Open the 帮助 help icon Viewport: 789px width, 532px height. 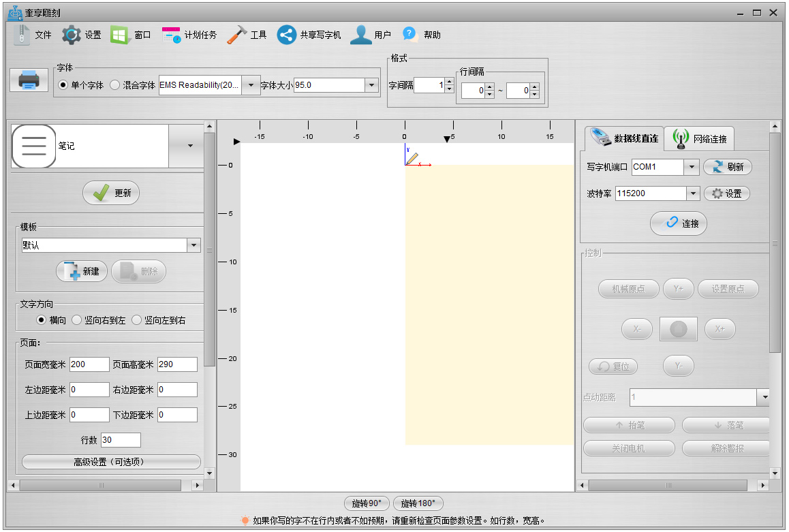pos(409,33)
